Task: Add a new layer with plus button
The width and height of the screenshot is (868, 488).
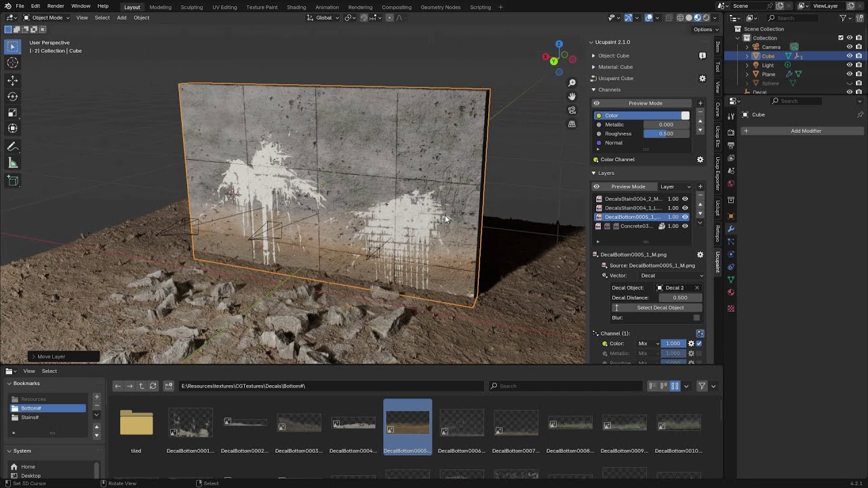Action: coord(701,186)
